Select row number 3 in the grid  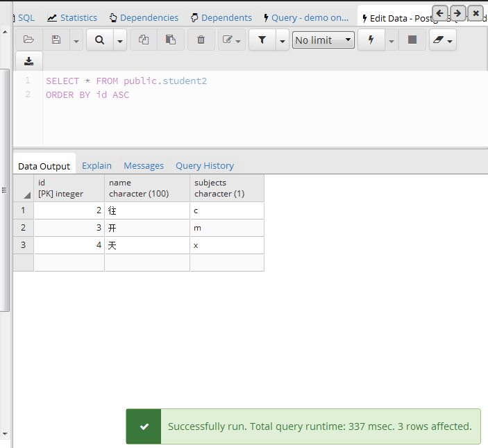click(x=24, y=245)
